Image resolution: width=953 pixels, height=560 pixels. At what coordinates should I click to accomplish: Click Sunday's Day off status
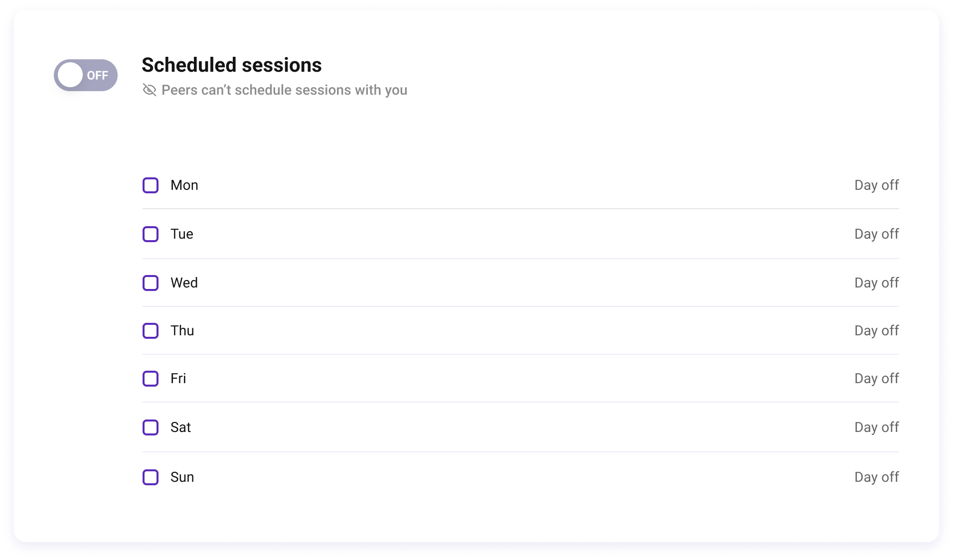click(x=877, y=477)
